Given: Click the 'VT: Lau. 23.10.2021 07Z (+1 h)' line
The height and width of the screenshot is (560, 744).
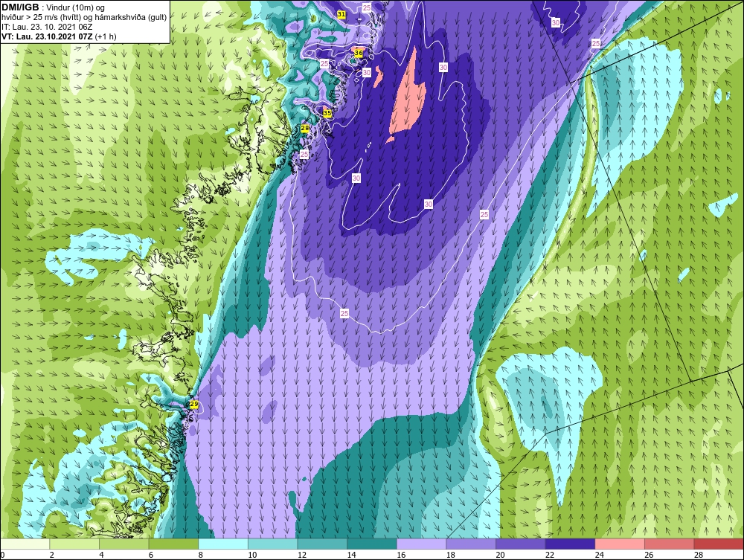Looking at the screenshot, I should [59, 36].
